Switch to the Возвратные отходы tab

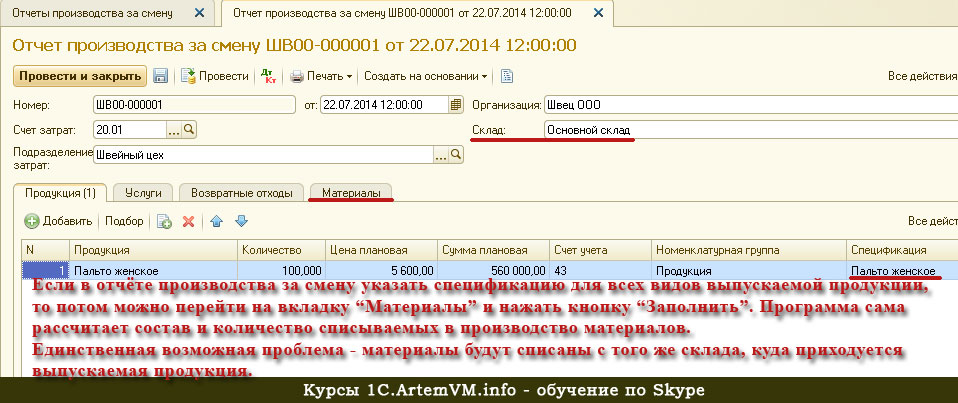(x=242, y=192)
